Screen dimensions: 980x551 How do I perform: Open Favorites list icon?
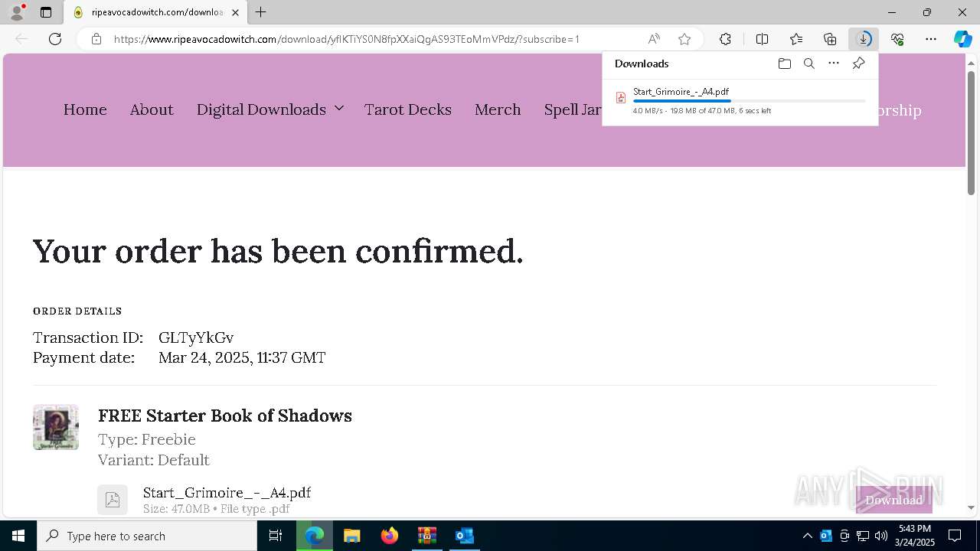(x=796, y=39)
